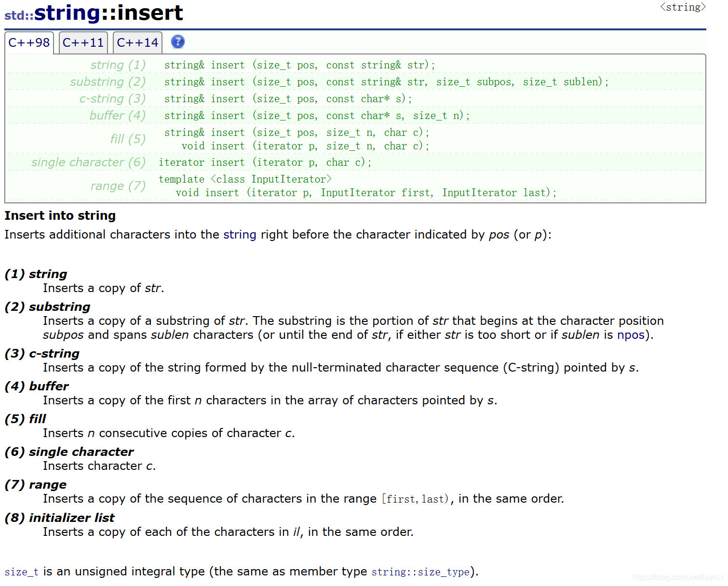This screenshot has height=586, width=728.
Task: Open the npos link
Action: click(x=631, y=335)
